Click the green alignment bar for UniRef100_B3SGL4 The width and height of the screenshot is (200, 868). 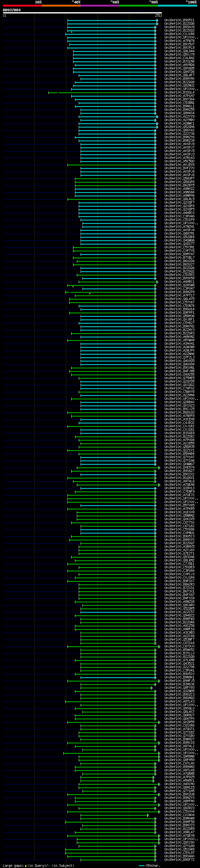click(102, 93)
